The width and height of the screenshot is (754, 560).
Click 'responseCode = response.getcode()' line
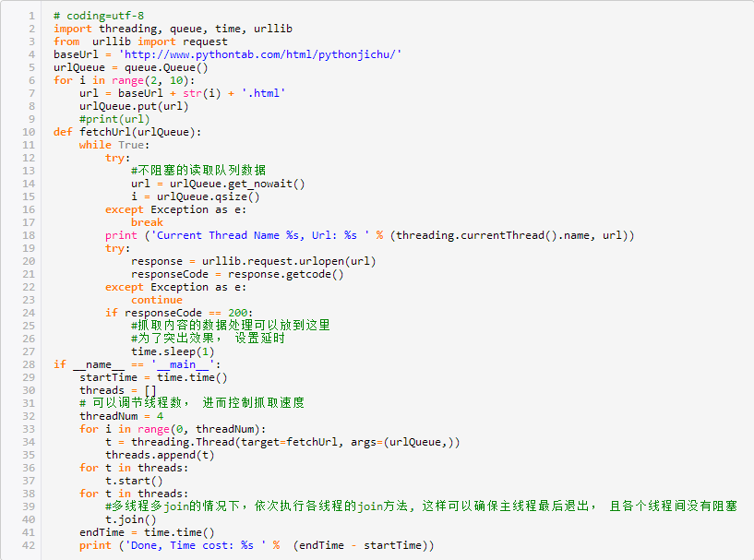point(237,275)
